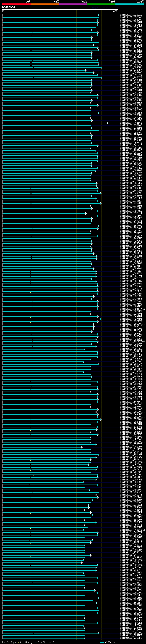146x644 pixels.
Task: Select hit UniRef100_Q8LJR3
Action: click(x=131, y=93)
